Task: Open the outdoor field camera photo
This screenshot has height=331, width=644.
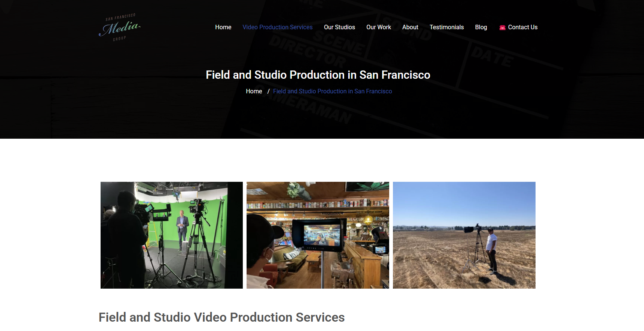Action: 464,235
